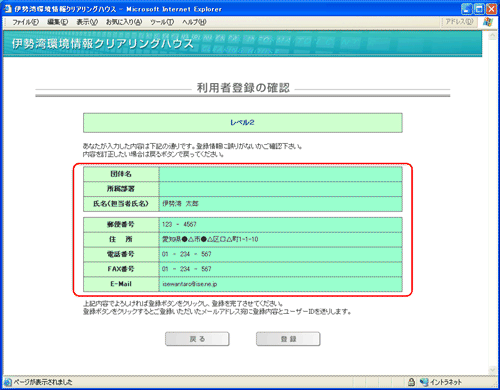Click the 住所 row label
The image size is (500, 390).
click(121, 239)
